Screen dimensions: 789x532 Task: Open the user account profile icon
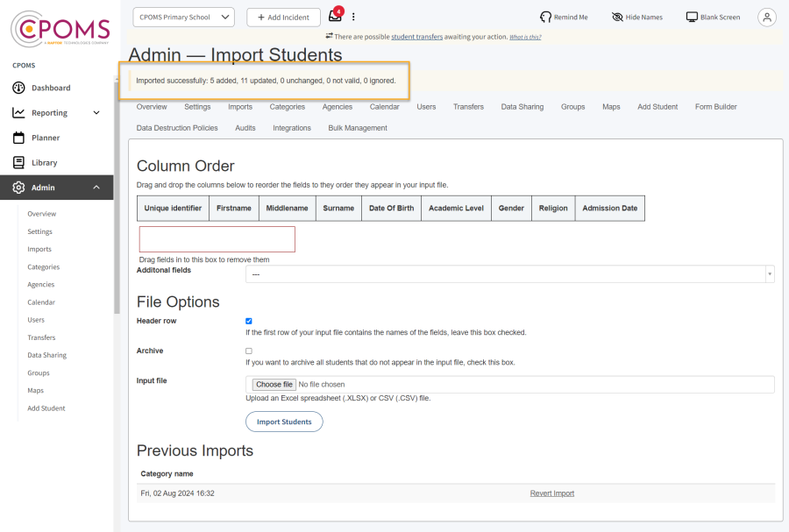coord(767,17)
